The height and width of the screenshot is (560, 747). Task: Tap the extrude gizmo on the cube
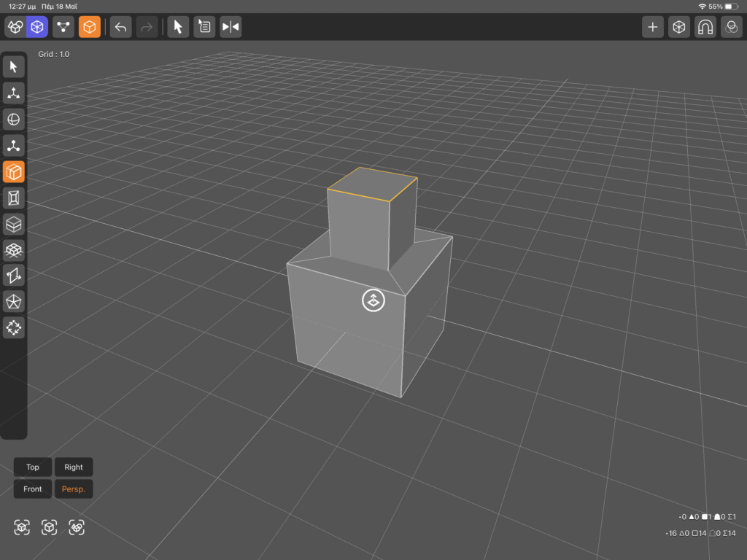point(373,300)
